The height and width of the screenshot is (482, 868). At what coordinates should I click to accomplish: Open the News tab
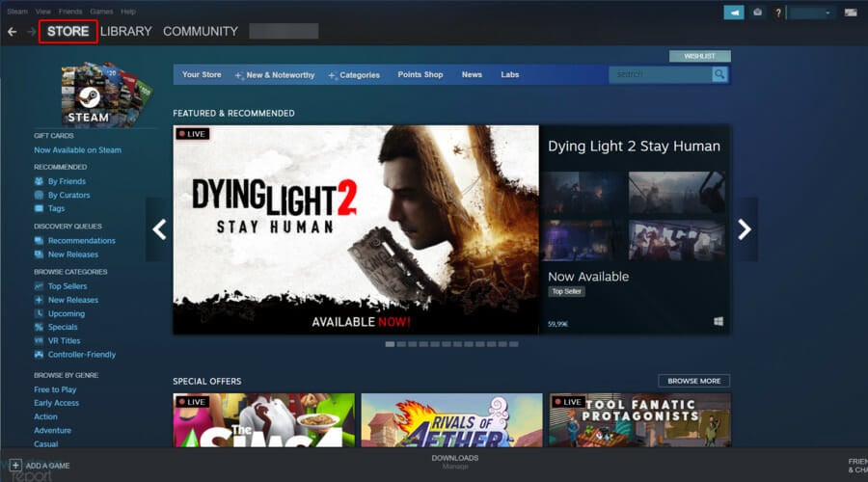click(472, 74)
